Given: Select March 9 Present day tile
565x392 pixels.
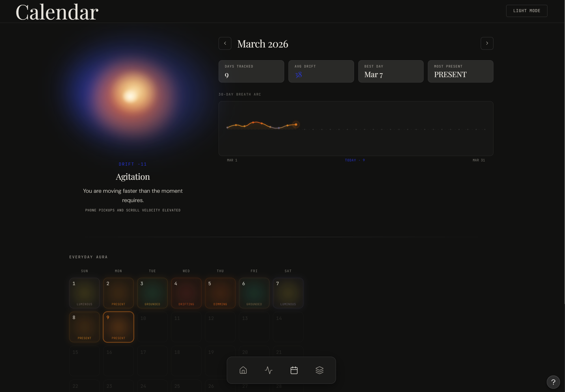Looking at the screenshot, I should 118,327.
